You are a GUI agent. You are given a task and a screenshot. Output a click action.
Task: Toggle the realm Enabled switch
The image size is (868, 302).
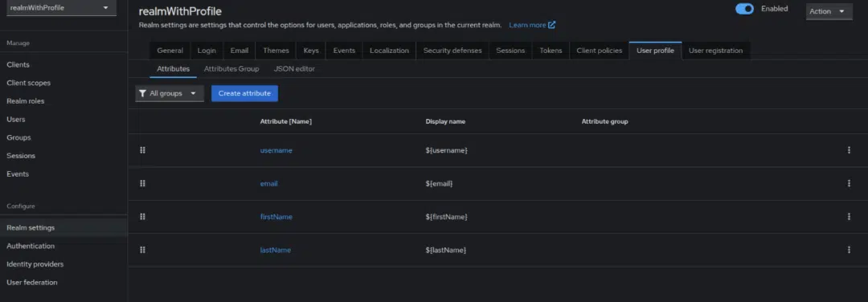(x=744, y=9)
